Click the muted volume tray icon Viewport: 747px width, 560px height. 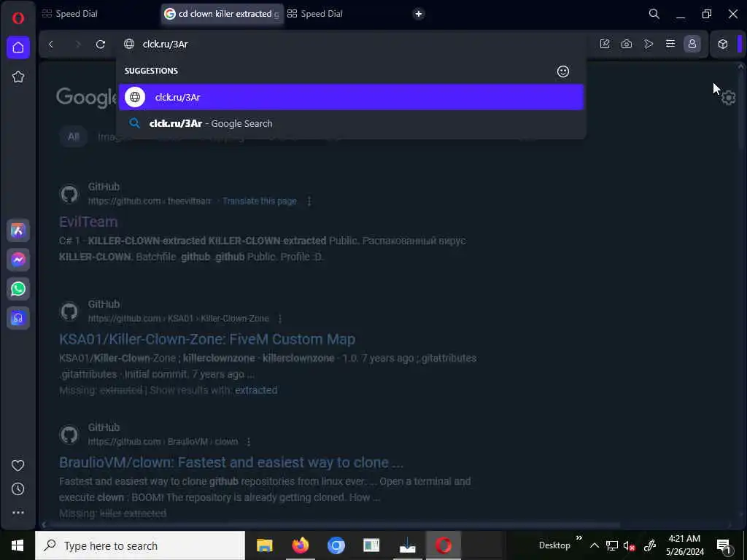(x=630, y=545)
